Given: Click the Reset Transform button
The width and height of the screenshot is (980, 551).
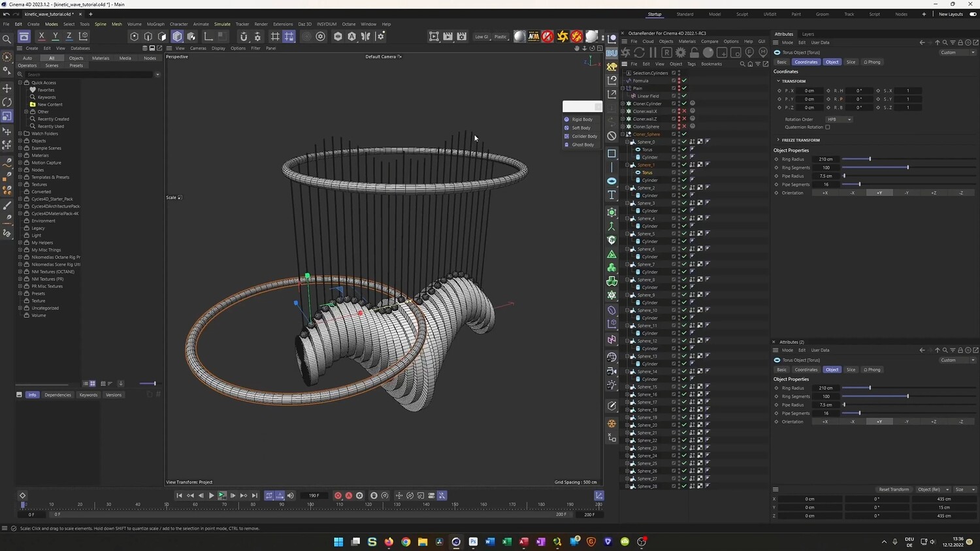Looking at the screenshot, I should click(894, 490).
